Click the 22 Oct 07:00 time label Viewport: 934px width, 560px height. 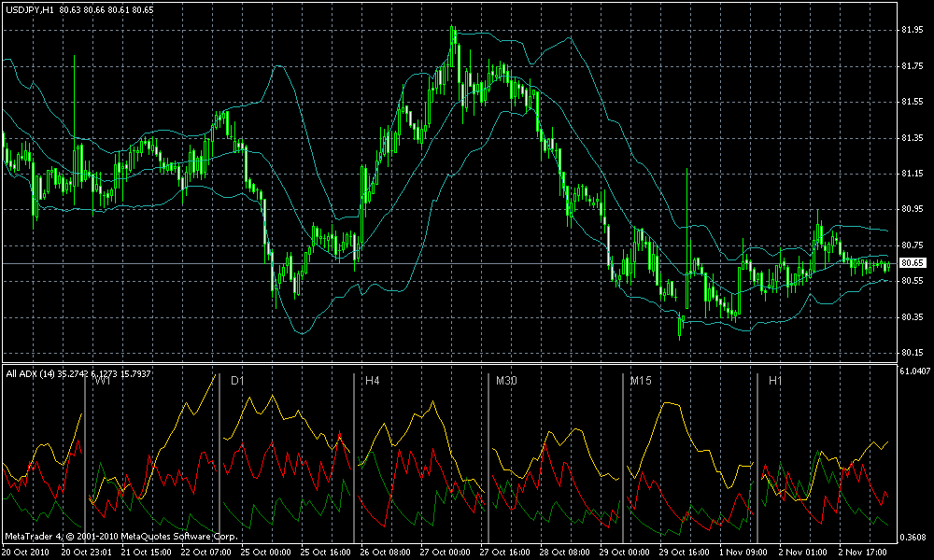[206, 553]
